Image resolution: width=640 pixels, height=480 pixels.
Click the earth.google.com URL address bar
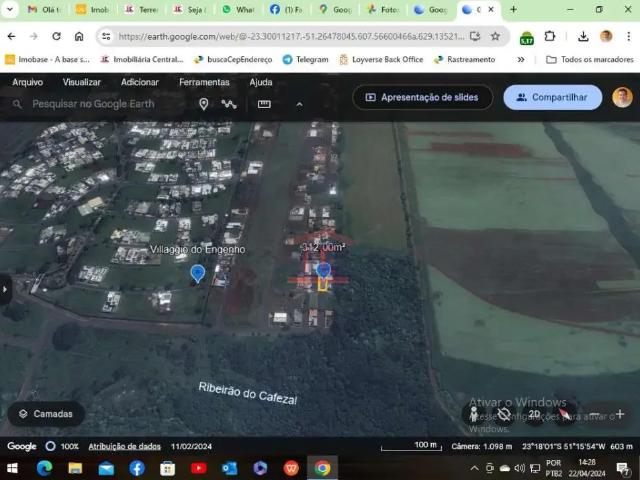point(291,36)
